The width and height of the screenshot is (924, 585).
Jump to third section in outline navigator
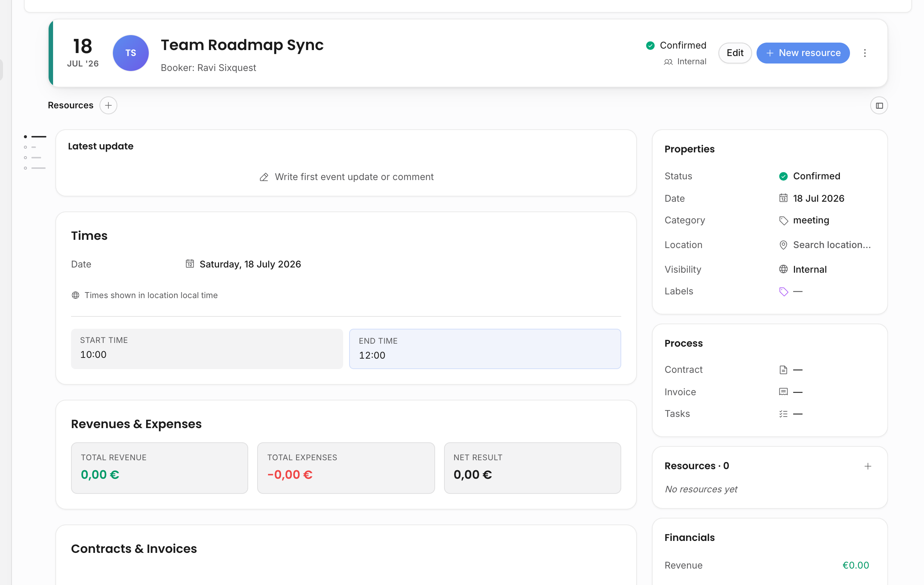tap(33, 158)
